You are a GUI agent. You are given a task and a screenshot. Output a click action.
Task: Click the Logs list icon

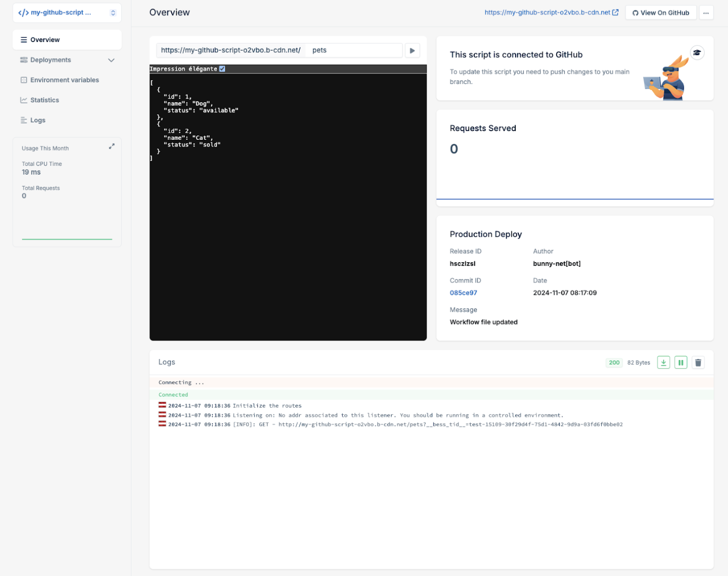point(24,120)
